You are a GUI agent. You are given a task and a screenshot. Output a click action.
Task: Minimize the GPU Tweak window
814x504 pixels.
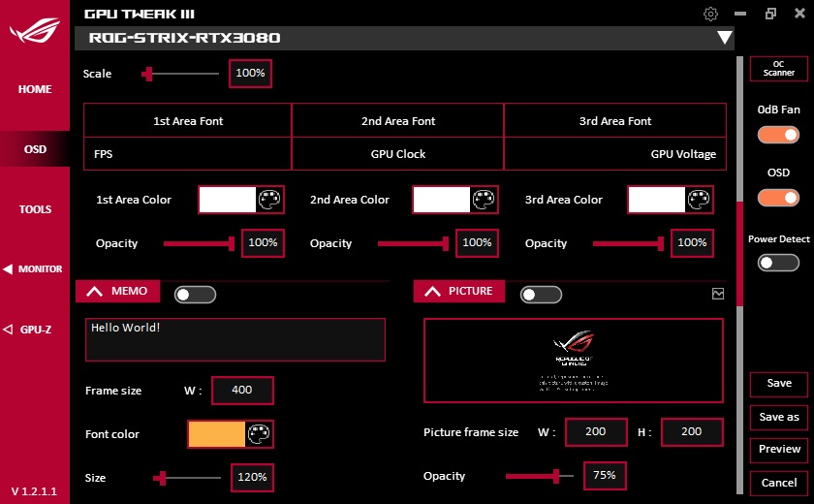click(x=740, y=14)
